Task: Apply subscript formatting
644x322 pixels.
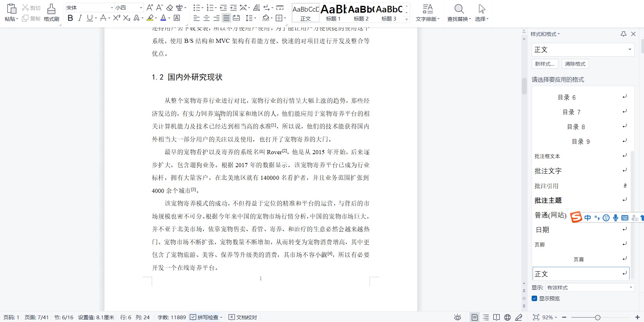Action: (x=127, y=18)
